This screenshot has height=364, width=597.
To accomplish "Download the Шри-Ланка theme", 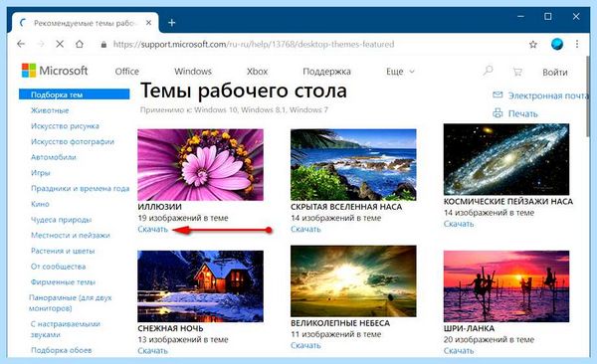I will click(x=459, y=351).
